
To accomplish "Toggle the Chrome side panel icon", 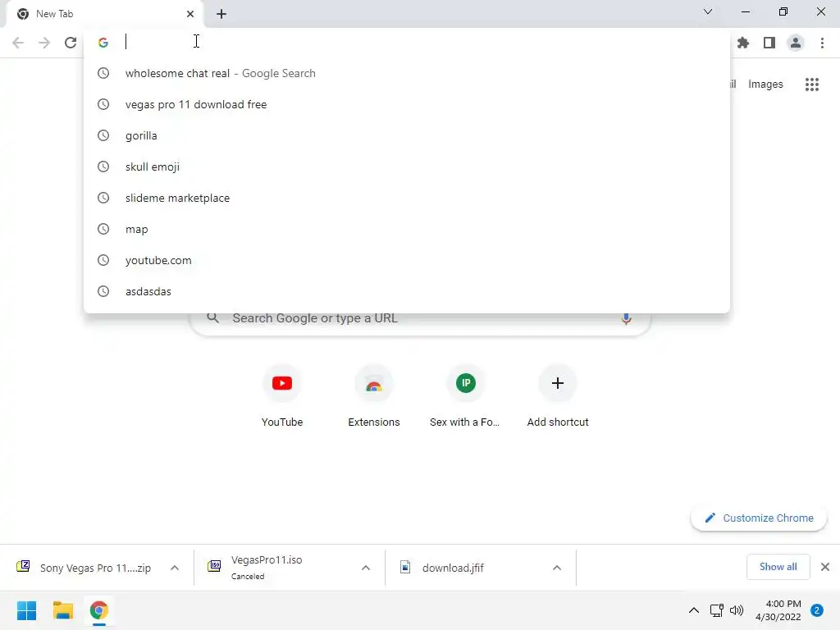I will 769,43.
